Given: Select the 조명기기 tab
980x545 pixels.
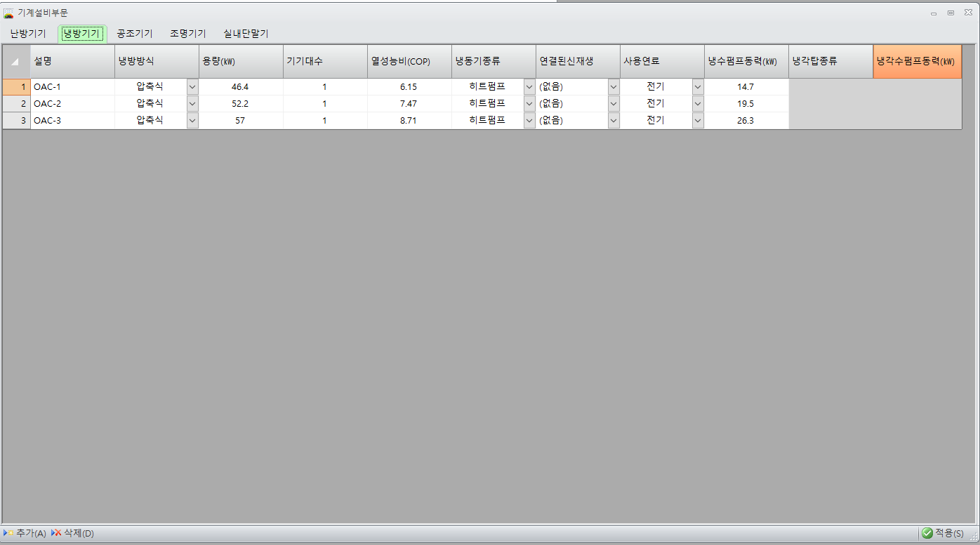Looking at the screenshot, I should 188,33.
